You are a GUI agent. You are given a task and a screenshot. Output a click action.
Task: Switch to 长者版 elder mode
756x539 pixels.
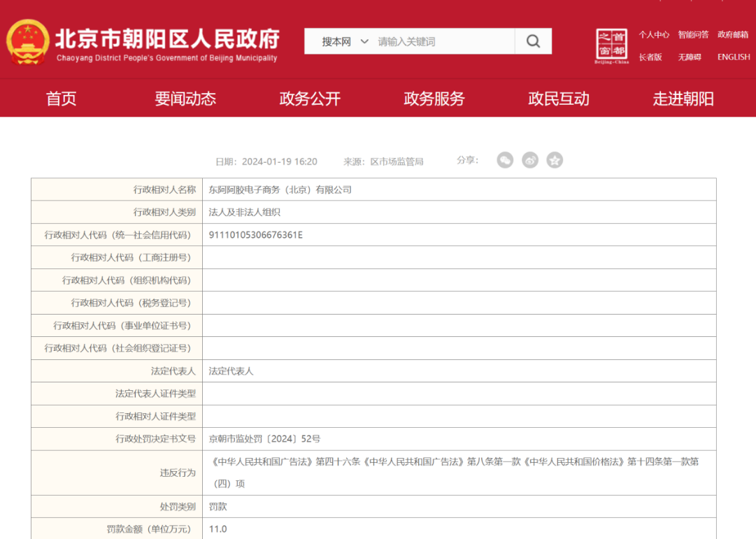650,57
